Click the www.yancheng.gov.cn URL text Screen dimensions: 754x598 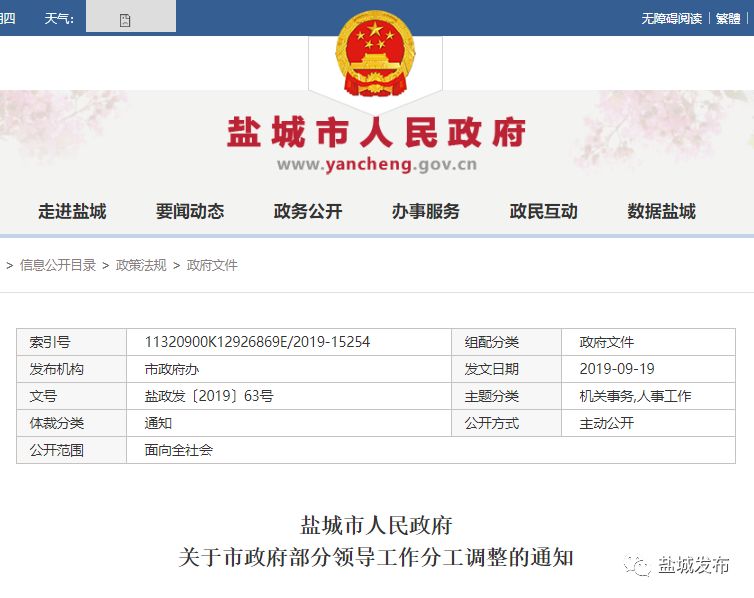click(x=377, y=164)
